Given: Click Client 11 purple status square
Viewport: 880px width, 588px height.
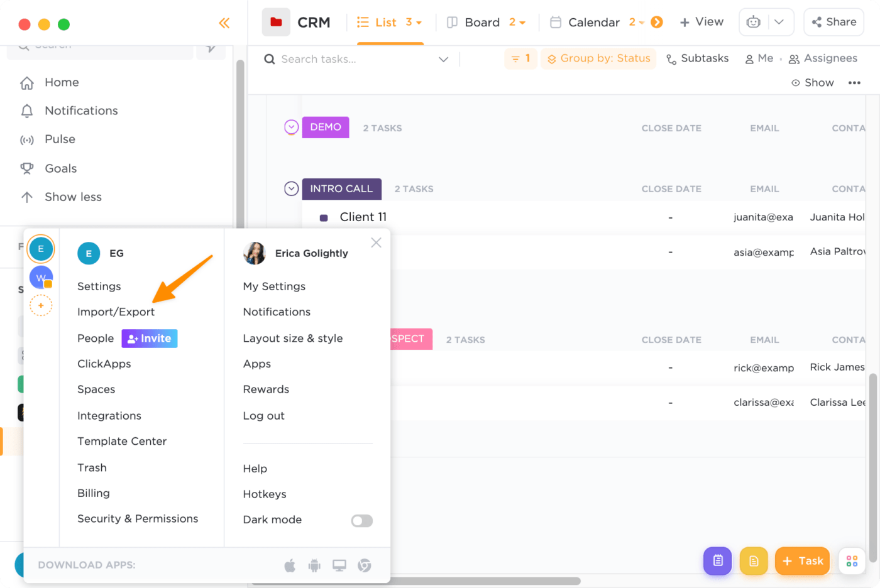Looking at the screenshot, I should [324, 218].
